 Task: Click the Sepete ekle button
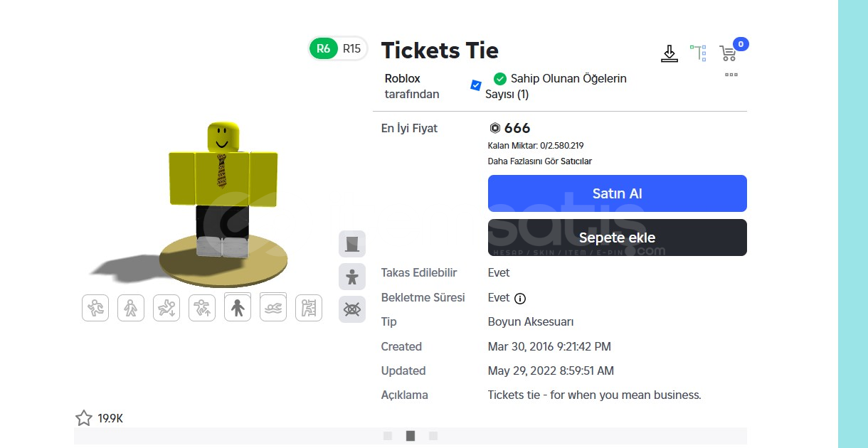617,238
